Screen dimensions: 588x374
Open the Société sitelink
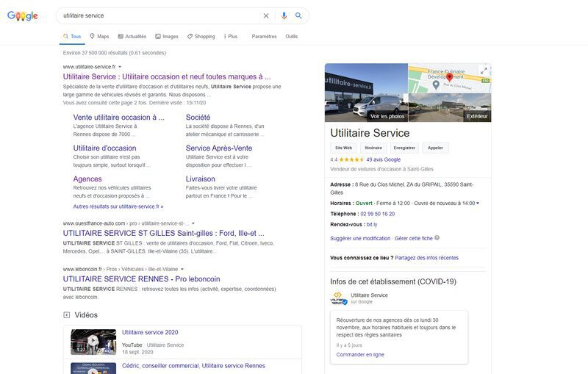pyautogui.click(x=198, y=118)
